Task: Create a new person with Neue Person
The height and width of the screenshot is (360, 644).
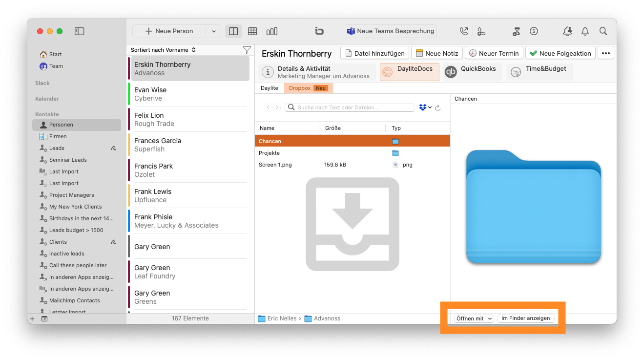Action: tap(169, 31)
